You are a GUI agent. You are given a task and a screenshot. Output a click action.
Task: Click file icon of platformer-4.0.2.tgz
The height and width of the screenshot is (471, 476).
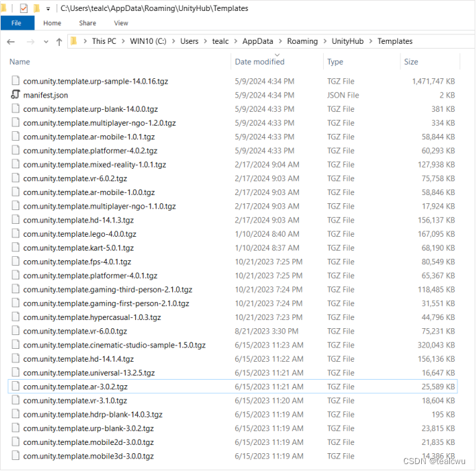pyautogui.click(x=16, y=150)
